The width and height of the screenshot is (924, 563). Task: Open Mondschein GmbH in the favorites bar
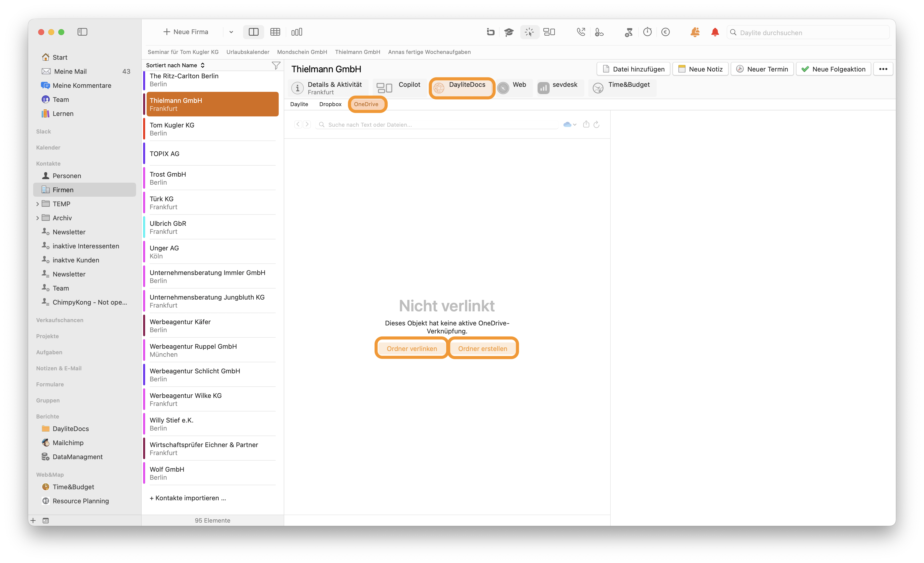pyautogui.click(x=302, y=52)
